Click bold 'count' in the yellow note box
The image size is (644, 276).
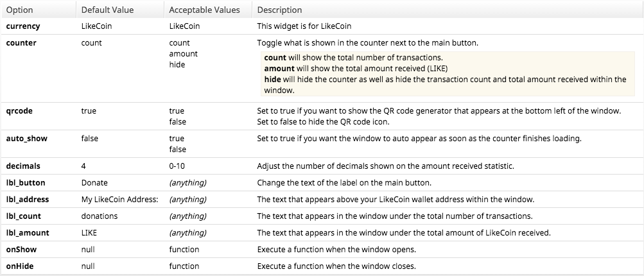(x=275, y=58)
